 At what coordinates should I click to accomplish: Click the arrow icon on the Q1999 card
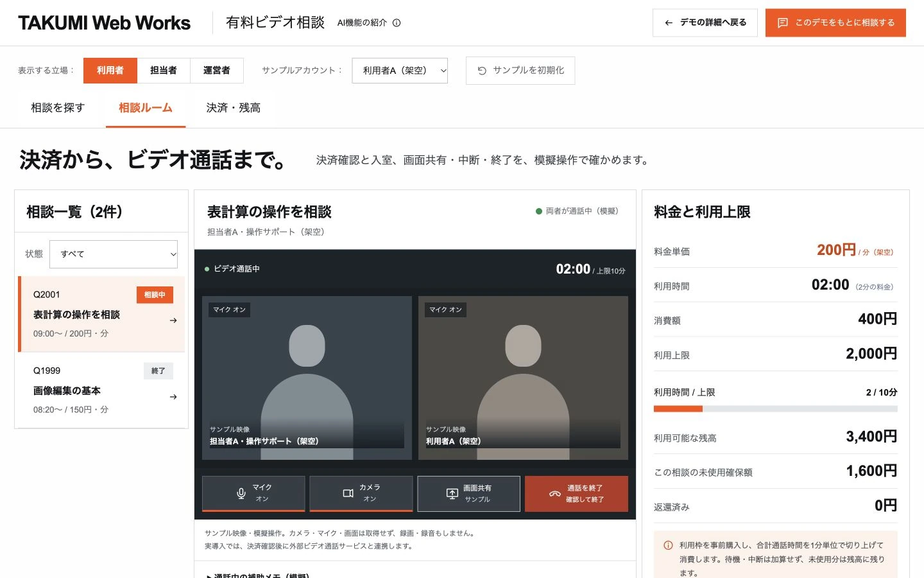pos(173,397)
